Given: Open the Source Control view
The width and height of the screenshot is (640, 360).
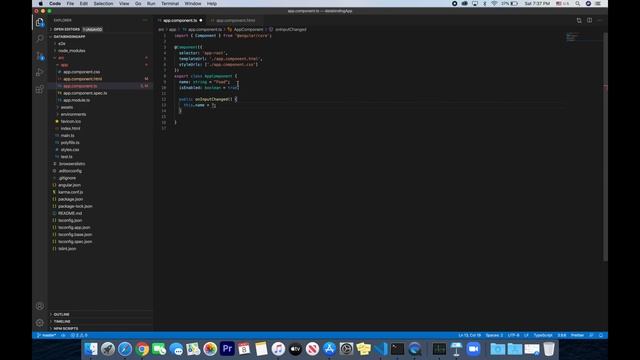Looking at the screenshot, I should pos(40,56).
